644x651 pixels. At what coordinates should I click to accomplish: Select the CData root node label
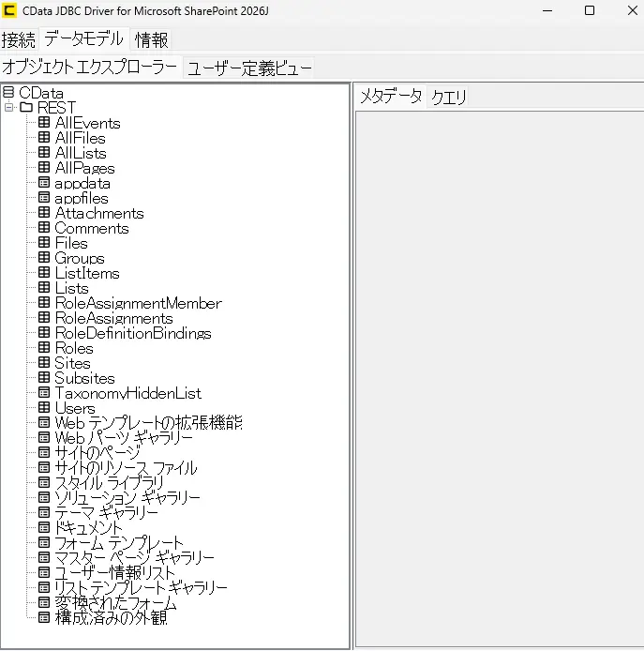pos(41,93)
